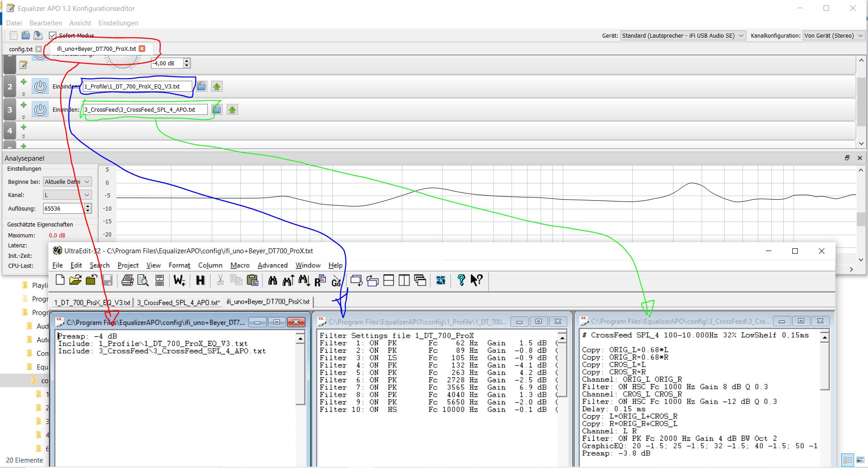Open Bearbeiten menu
Screen dimensions: 868x468
click(x=46, y=23)
